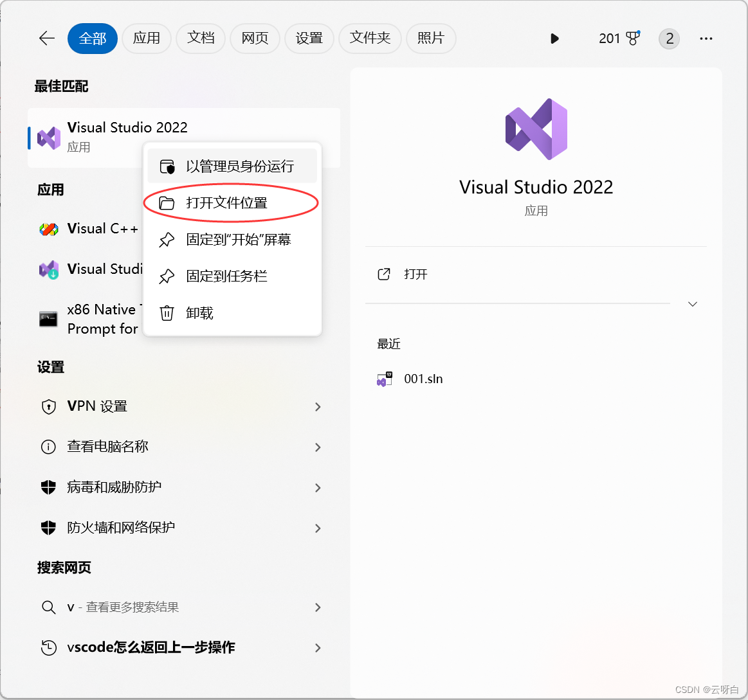
Task: Click the solution file icon beside 001.sln
Action: [x=385, y=379]
